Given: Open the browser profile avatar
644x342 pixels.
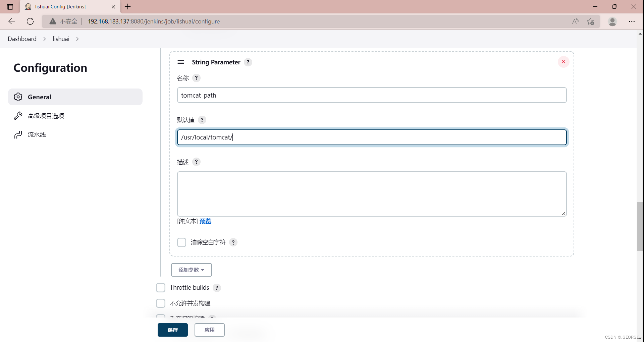Looking at the screenshot, I should [x=612, y=21].
